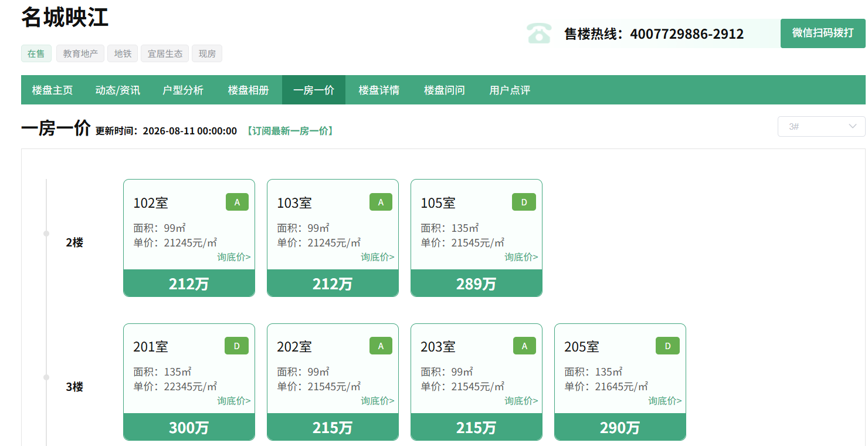This screenshot has width=868, height=446.
Task: Click the 2楼 floor marker dot
Action: click(x=46, y=234)
